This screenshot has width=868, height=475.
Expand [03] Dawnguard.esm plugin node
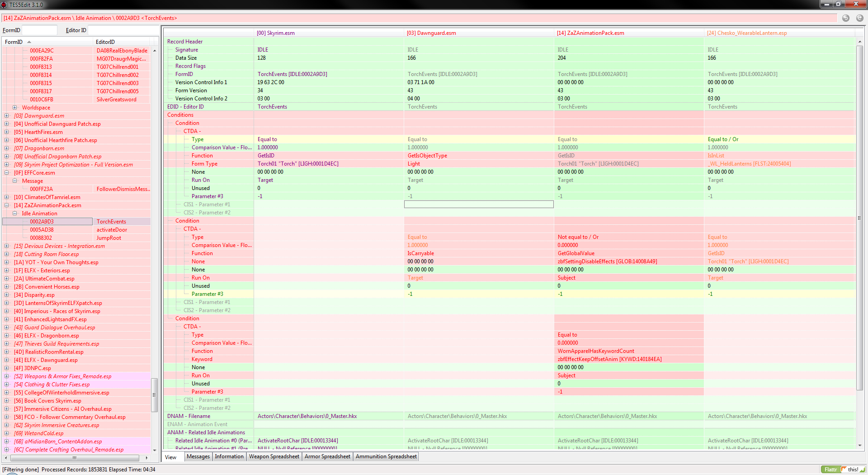coord(7,116)
